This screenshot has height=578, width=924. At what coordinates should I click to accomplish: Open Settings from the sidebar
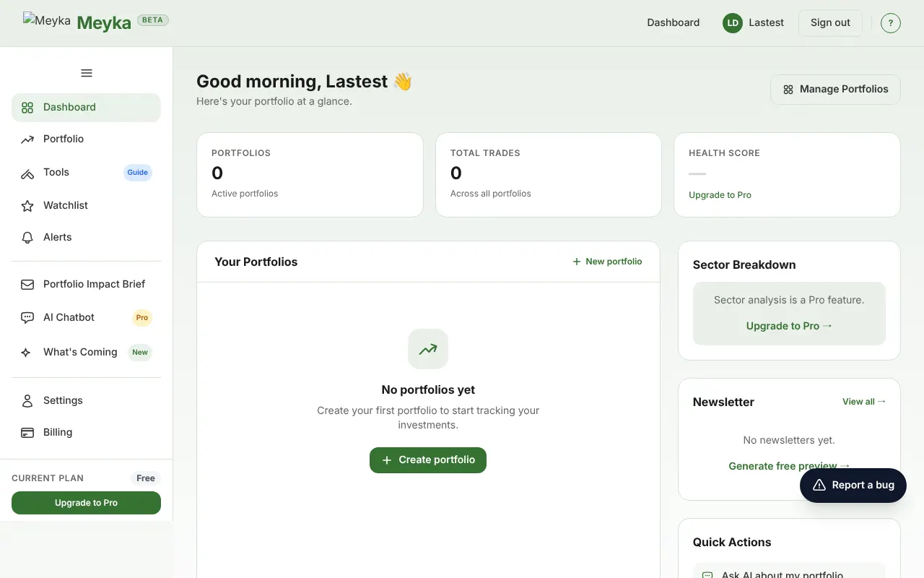pyautogui.click(x=86, y=400)
